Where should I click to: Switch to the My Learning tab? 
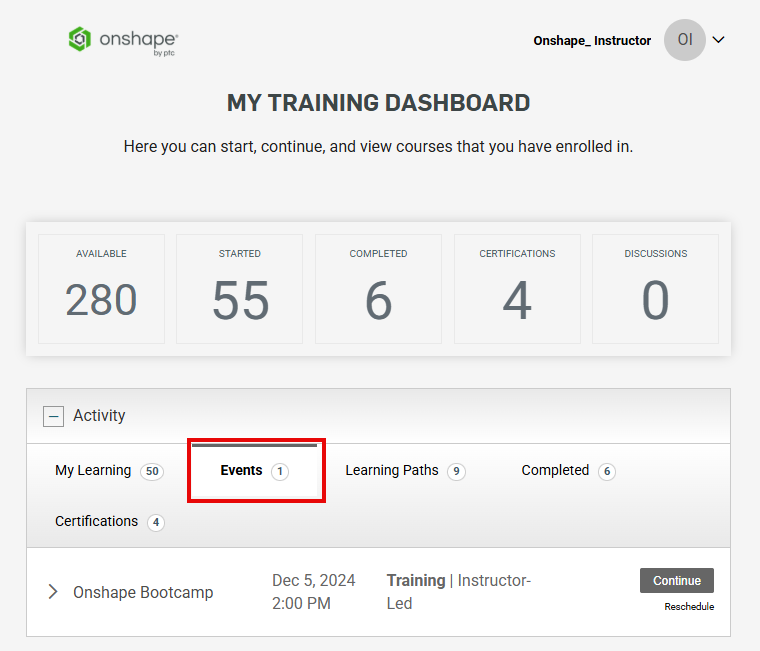[109, 471]
